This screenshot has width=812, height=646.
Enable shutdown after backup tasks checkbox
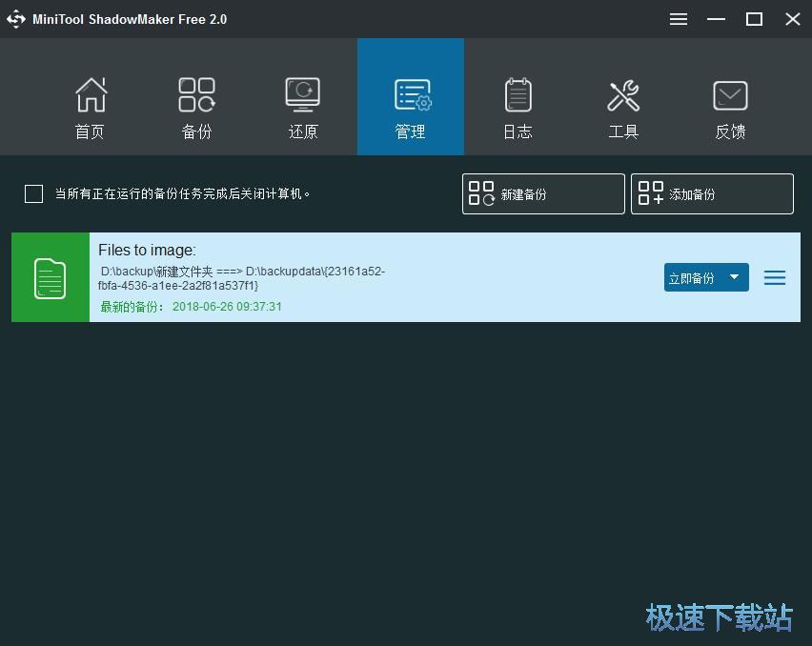pyautogui.click(x=33, y=194)
